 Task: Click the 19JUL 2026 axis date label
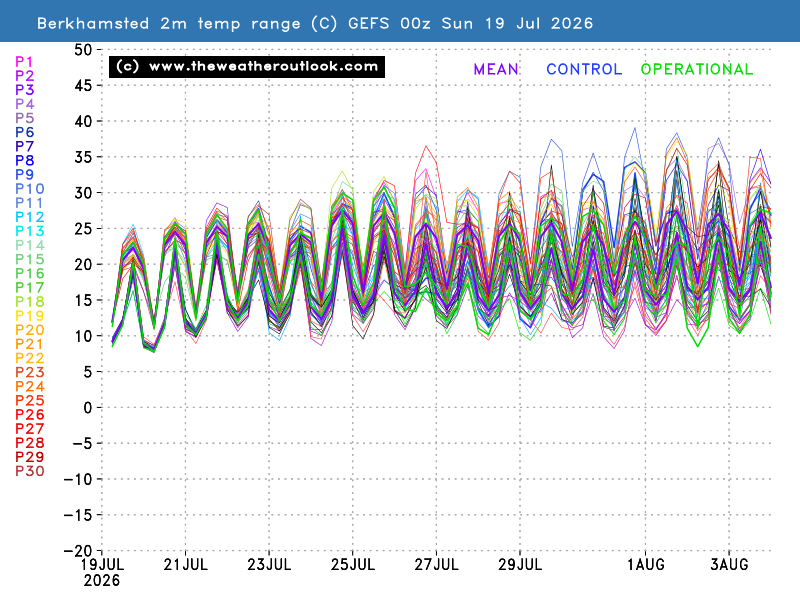[102, 572]
